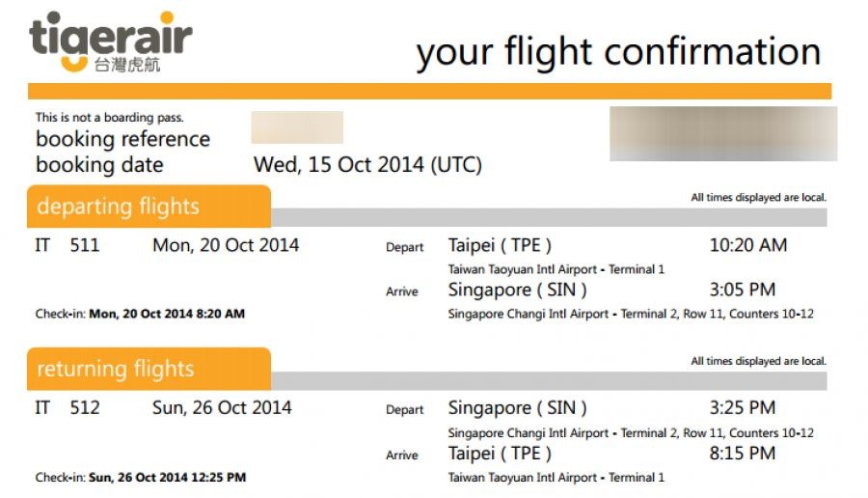The image size is (868, 498).
Task: Select the "departing flights" orange header
Action: (x=119, y=207)
